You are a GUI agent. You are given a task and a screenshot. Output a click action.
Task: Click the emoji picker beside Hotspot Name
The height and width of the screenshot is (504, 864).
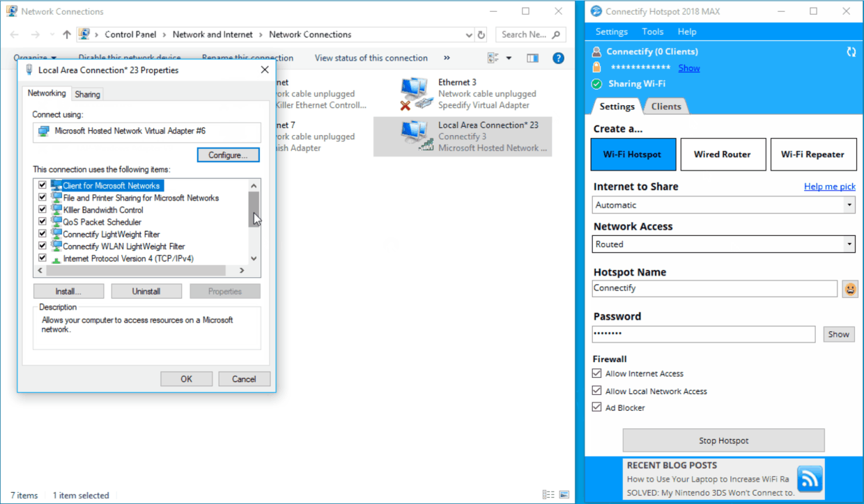point(850,288)
